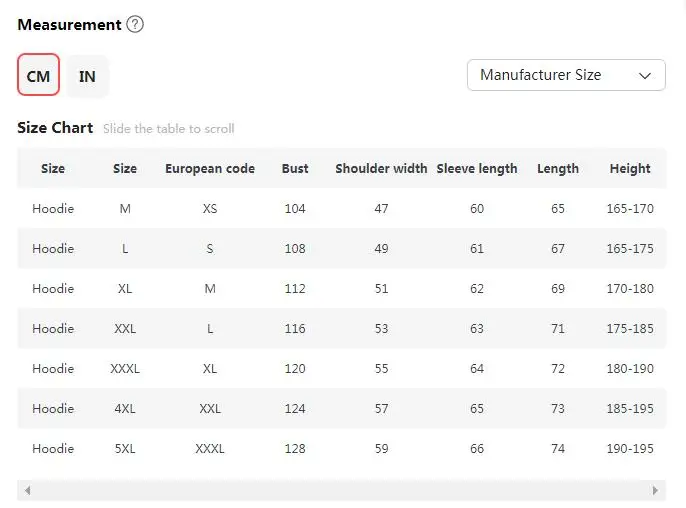686x508 pixels.
Task: Switch measurement units to CM
Action: pos(39,76)
